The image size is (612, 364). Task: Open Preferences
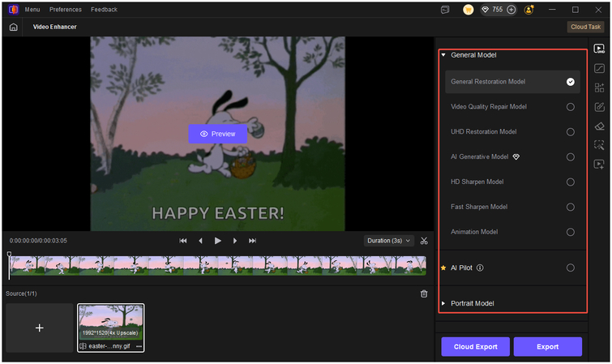coord(66,10)
